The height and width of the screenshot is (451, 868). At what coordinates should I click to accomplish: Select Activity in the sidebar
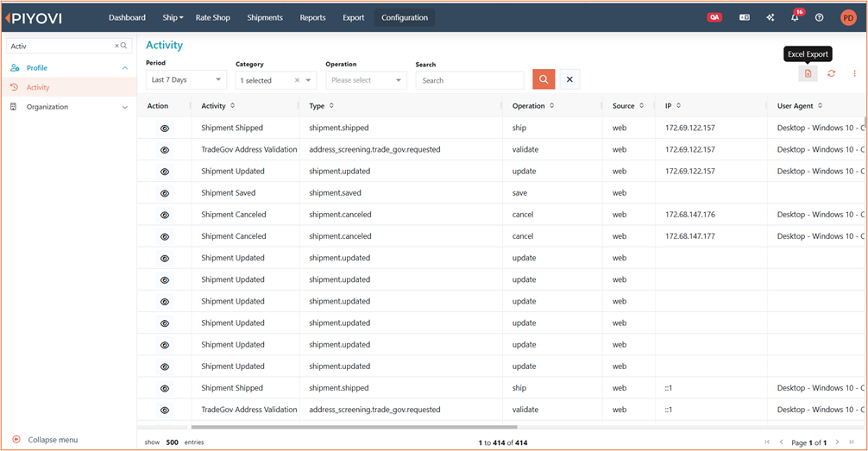(69, 87)
